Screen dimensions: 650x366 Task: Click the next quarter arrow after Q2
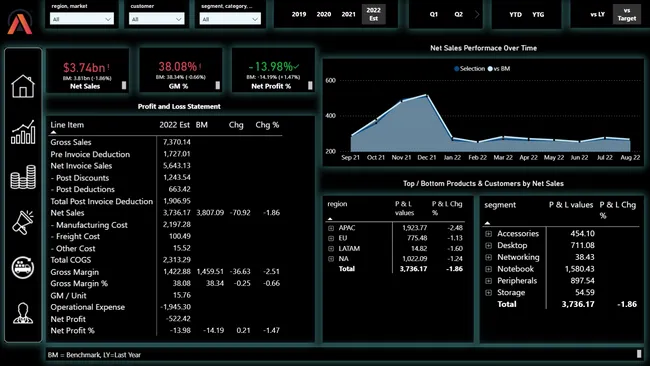[x=477, y=15]
